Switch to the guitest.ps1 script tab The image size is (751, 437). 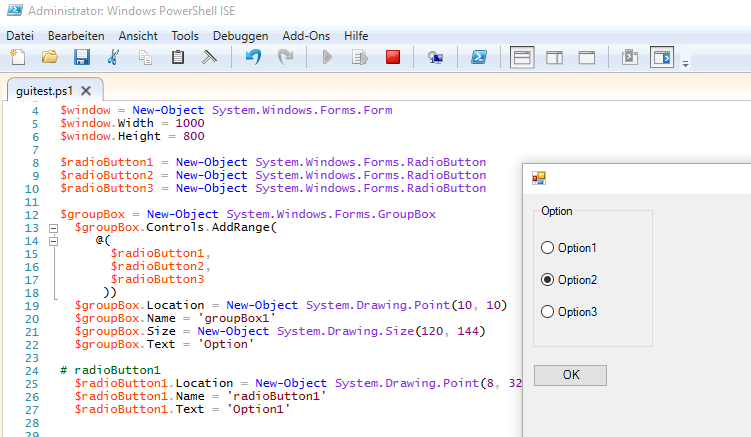pyautogui.click(x=44, y=90)
